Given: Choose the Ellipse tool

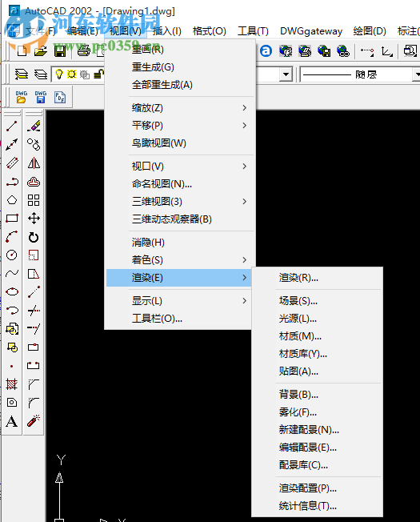Looking at the screenshot, I should (x=12, y=292).
